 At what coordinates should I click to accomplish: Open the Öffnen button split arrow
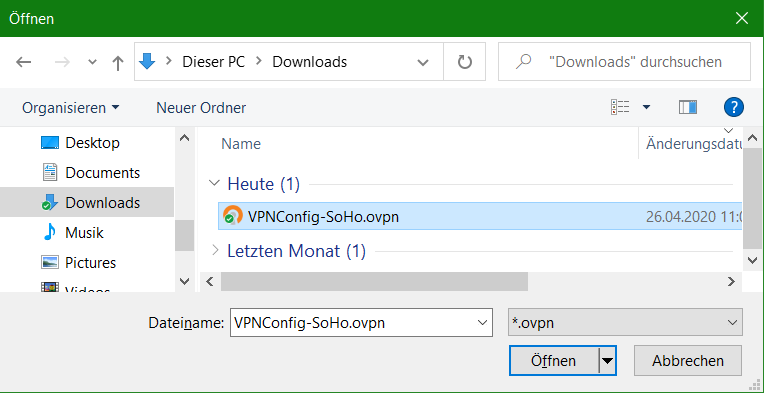tap(607, 361)
